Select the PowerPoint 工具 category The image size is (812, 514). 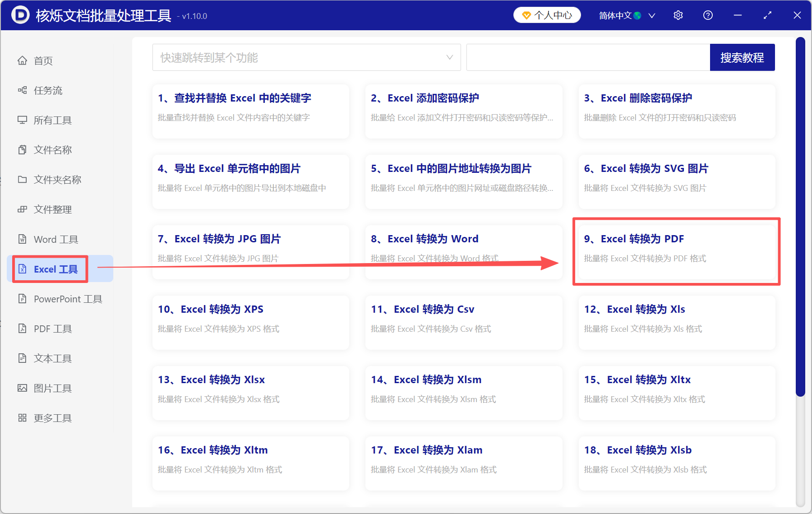click(x=67, y=299)
